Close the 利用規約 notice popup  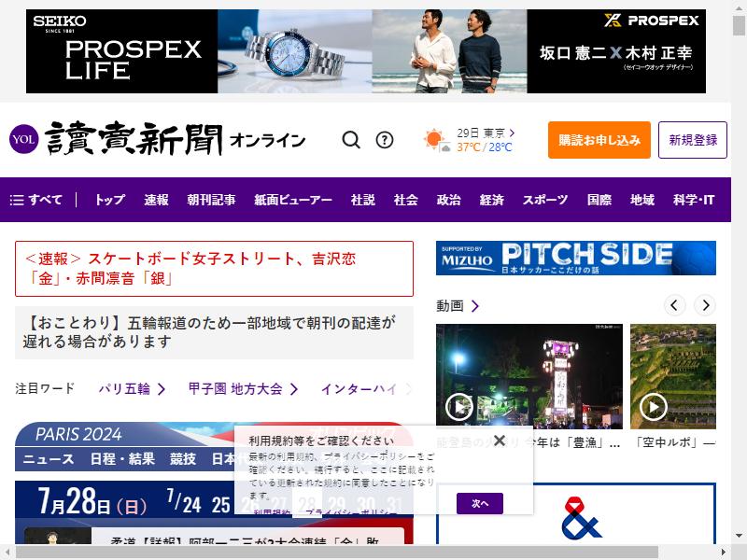point(500,441)
